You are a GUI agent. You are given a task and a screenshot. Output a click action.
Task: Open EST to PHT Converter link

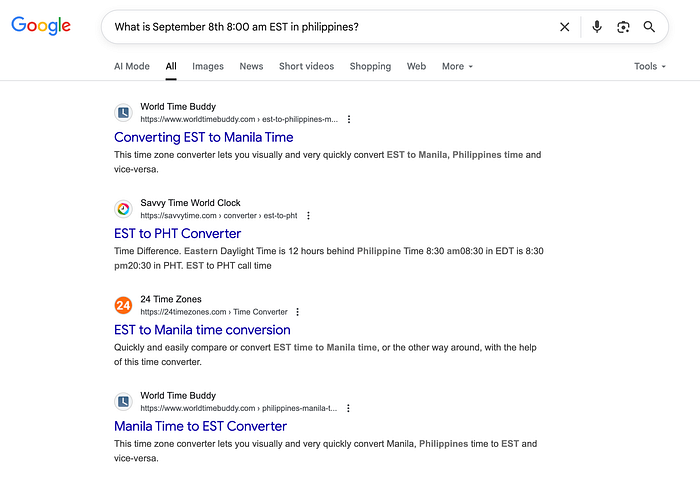pyautogui.click(x=177, y=234)
